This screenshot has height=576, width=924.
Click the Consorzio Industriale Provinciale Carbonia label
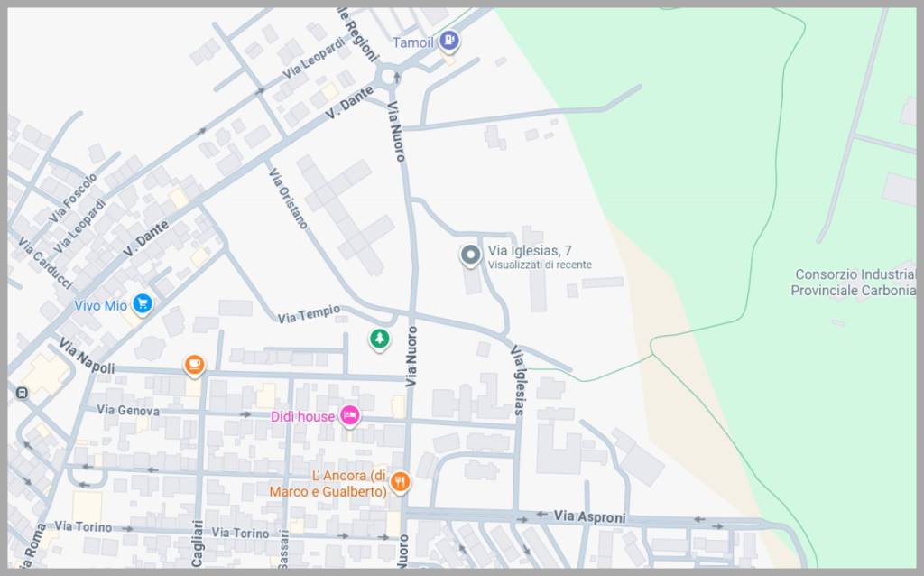[x=854, y=282]
